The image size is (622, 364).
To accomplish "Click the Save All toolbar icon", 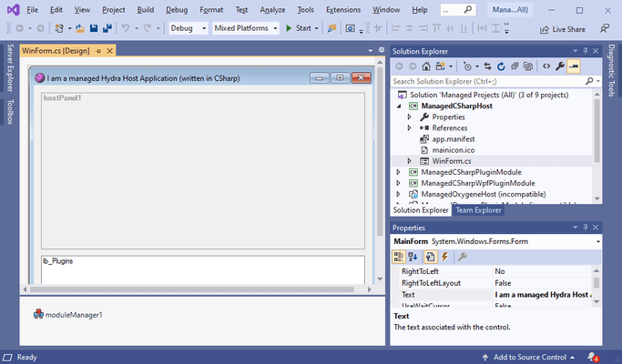I will point(107,28).
